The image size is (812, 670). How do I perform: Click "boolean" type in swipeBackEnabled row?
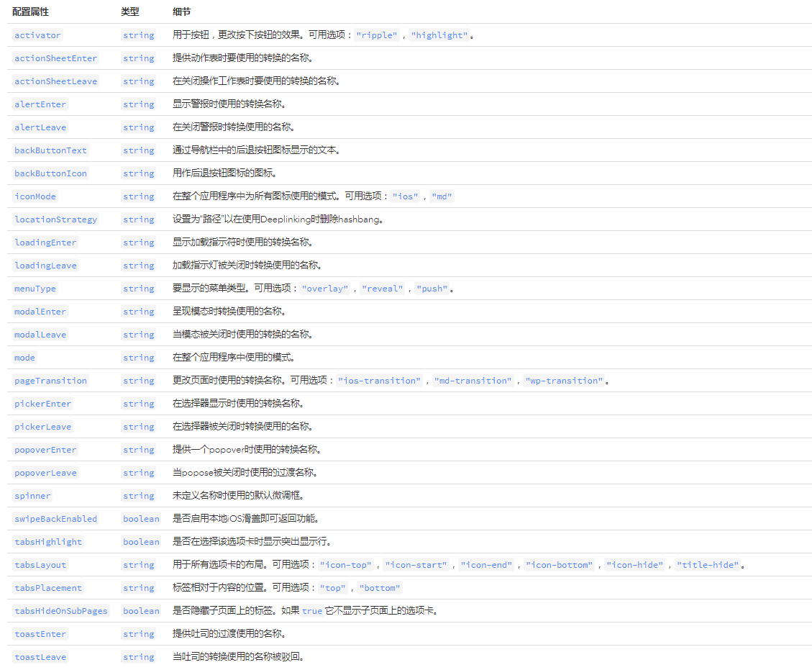click(141, 519)
